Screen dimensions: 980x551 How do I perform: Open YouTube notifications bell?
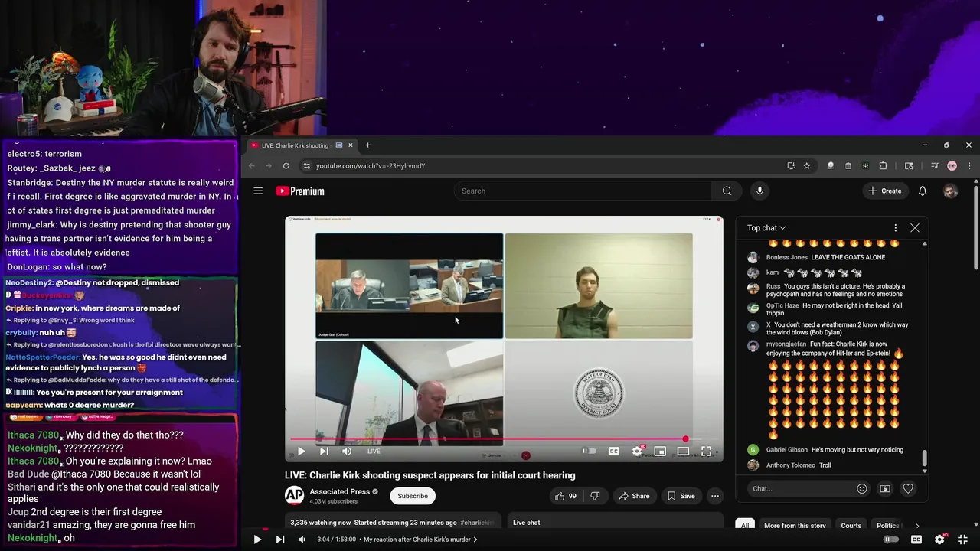click(923, 191)
